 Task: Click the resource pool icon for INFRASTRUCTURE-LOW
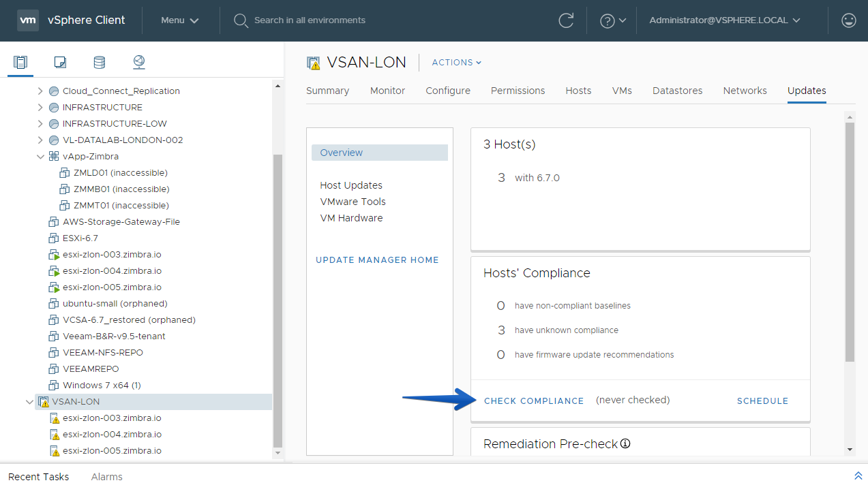tap(55, 124)
